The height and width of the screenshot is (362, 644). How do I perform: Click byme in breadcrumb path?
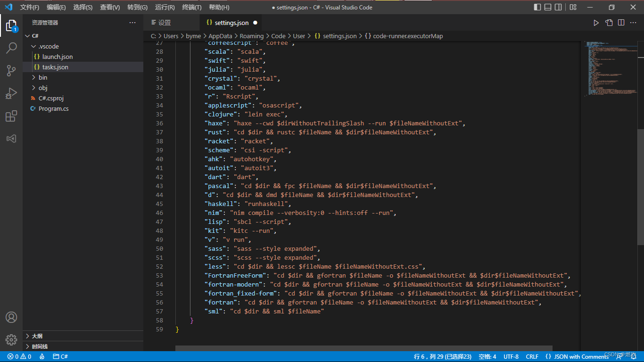point(193,36)
